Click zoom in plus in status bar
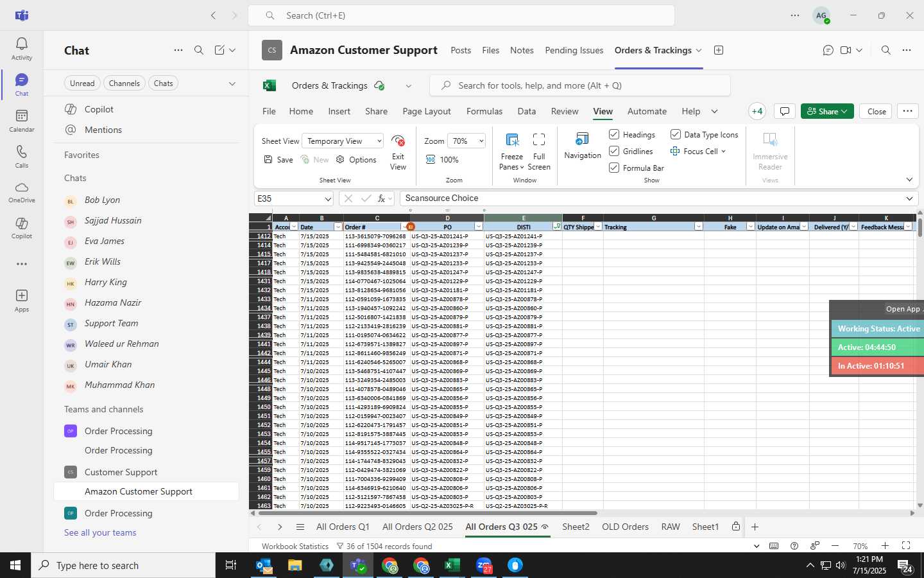The width and height of the screenshot is (924, 578). pyautogui.click(x=885, y=546)
